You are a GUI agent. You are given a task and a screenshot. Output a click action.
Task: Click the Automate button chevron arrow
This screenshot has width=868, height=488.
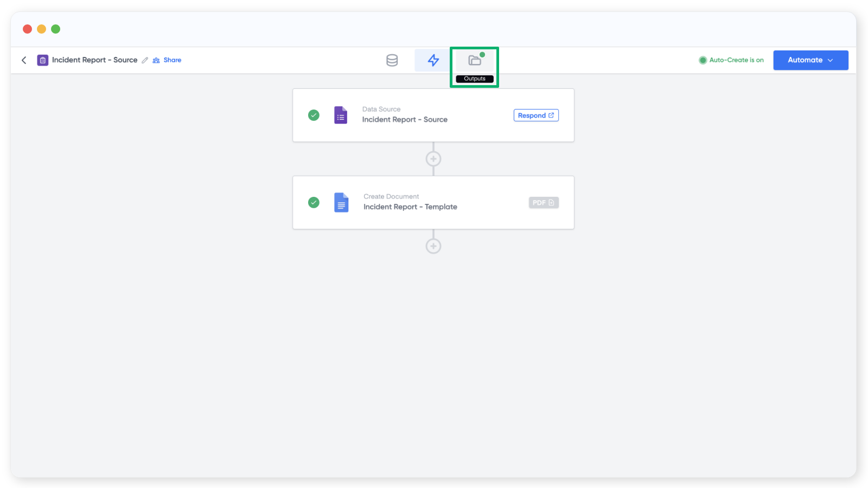[831, 60]
